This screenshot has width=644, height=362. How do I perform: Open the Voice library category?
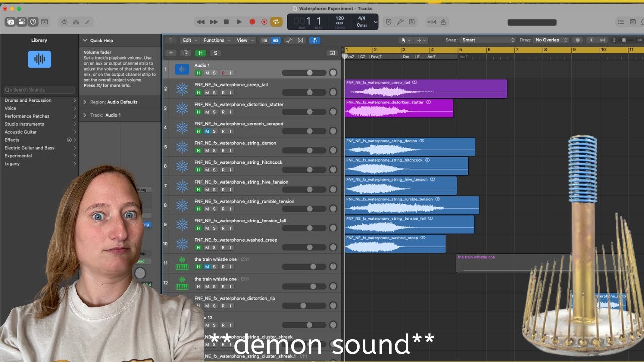pyautogui.click(x=39, y=108)
